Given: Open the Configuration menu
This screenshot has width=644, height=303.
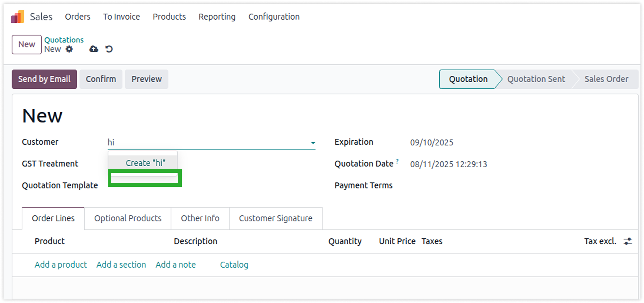Looking at the screenshot, I should click(x=274, y=17).
